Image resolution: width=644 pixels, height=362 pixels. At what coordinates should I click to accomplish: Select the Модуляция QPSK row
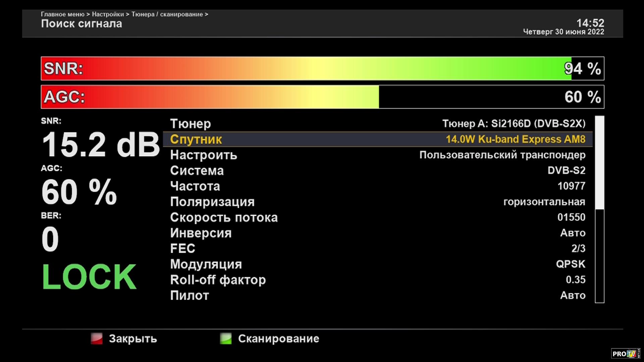click(x=377, y=264)
